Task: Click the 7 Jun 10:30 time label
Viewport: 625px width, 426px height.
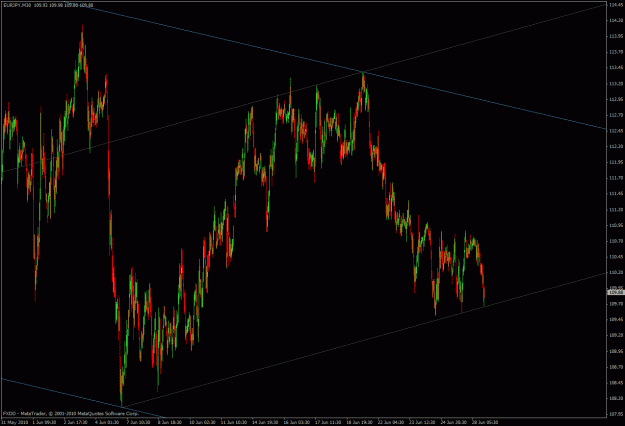Action: coord(138,422)
